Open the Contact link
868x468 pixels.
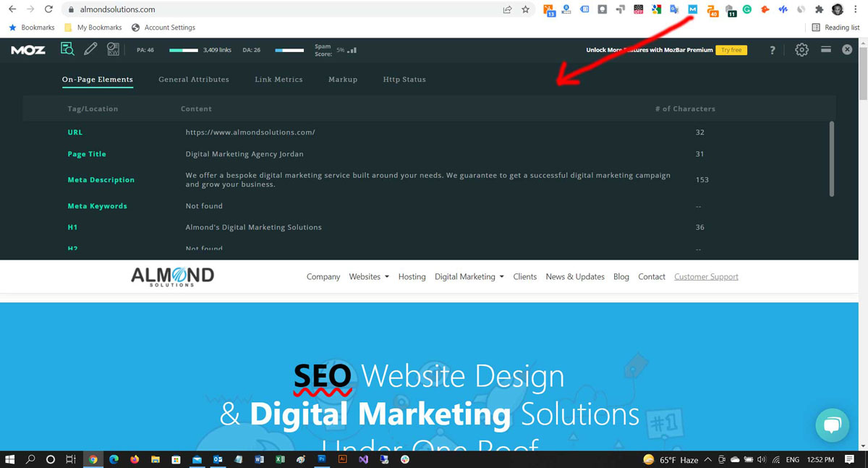(652, 276)
